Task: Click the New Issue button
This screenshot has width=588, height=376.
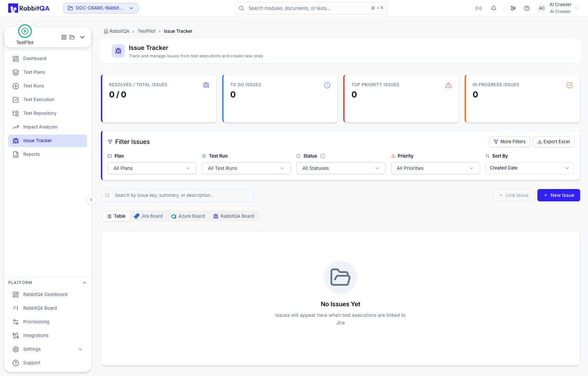Action: 559,195
